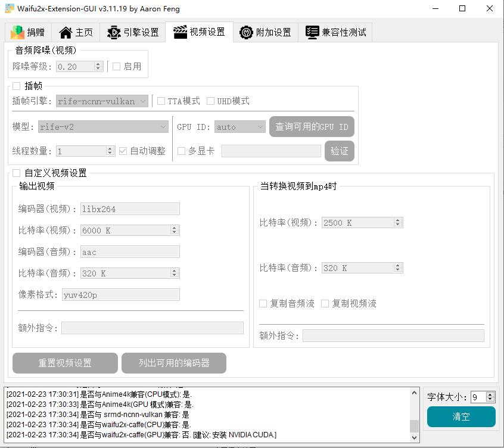Image resolution: width=504 pixels, height=448 pixels.
Task: Click log line Anime4k(GPU 模式)兼容
Action: (100, 405)
